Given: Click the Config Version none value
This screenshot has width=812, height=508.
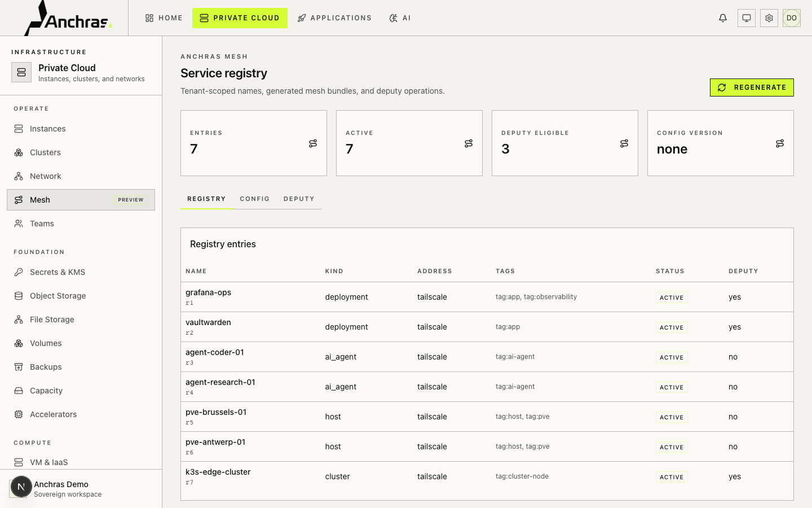Looking at the screenshot, I should point(672,149).
